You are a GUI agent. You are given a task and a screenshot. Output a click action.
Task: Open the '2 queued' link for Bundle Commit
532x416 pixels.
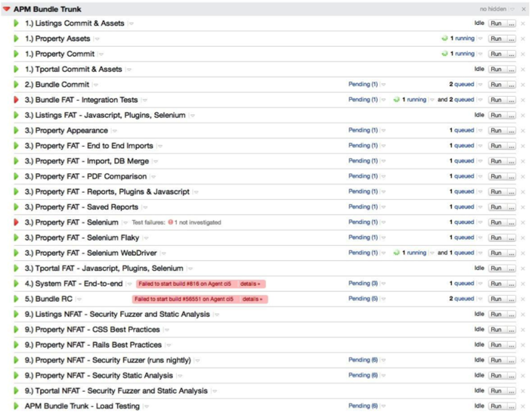point(461,85)
